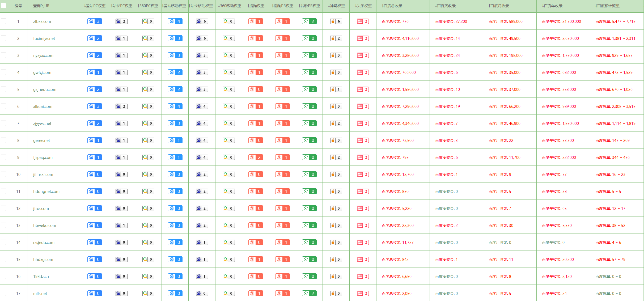Click the 编号 column header
Viewport: 644px width, 301px height.
pyautogui.click(x=18, y=6)
